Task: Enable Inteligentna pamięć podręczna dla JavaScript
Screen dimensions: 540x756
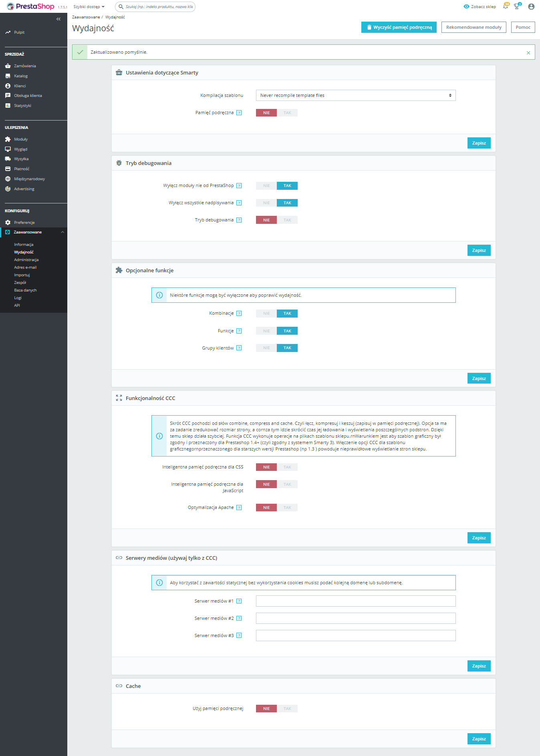Action: [x=287, y=485]
